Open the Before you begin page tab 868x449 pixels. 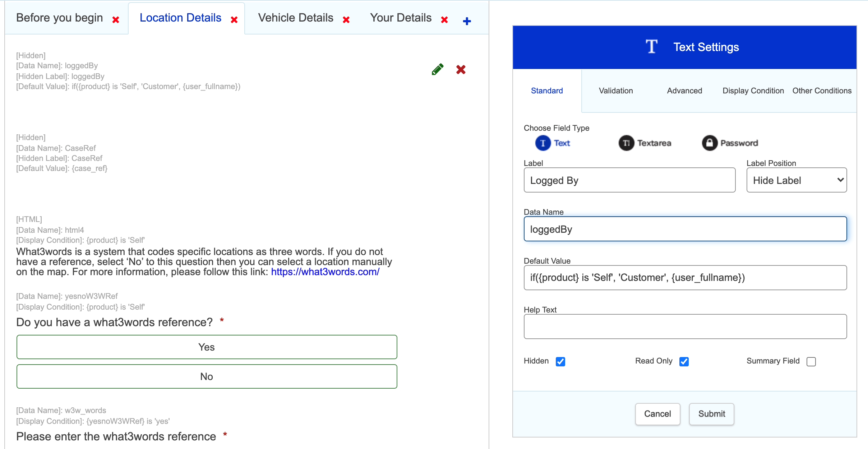tap(60, 18)
